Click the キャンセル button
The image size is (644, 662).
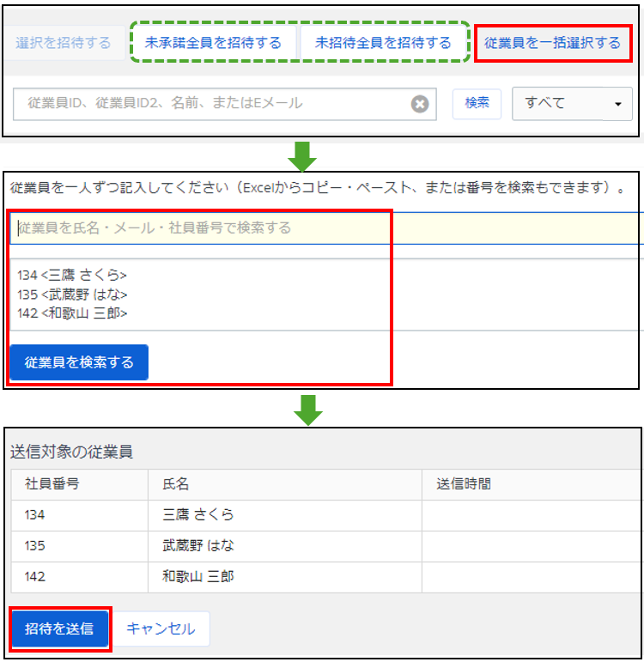(161, 629)
